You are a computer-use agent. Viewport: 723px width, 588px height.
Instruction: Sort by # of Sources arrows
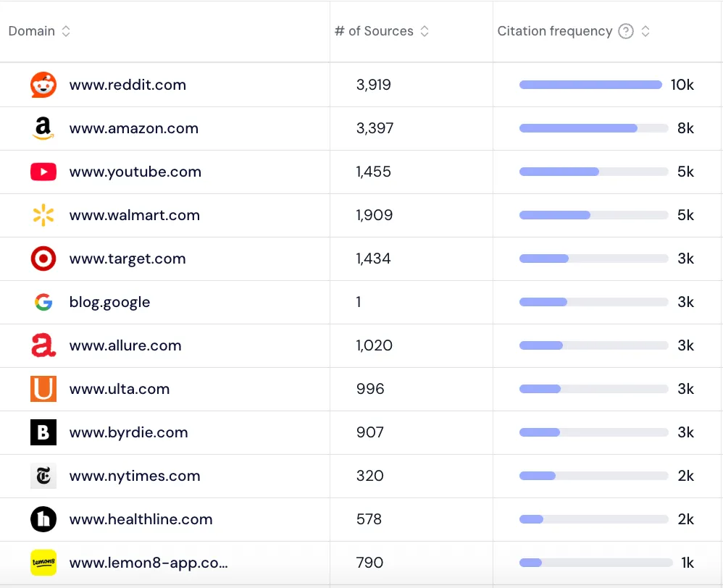(x=425, y=31)
